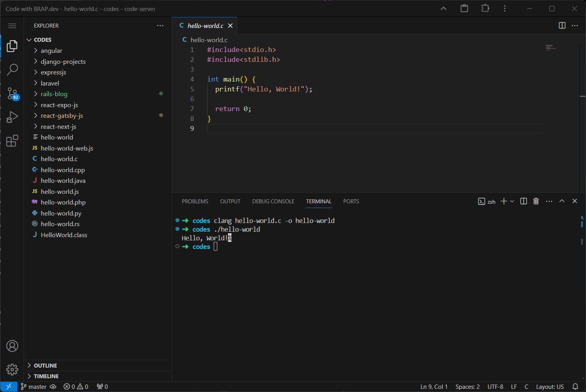Screen dimensions: 586x392
Task: Open the Manage settings gear
Action: [x=12, y=370]
